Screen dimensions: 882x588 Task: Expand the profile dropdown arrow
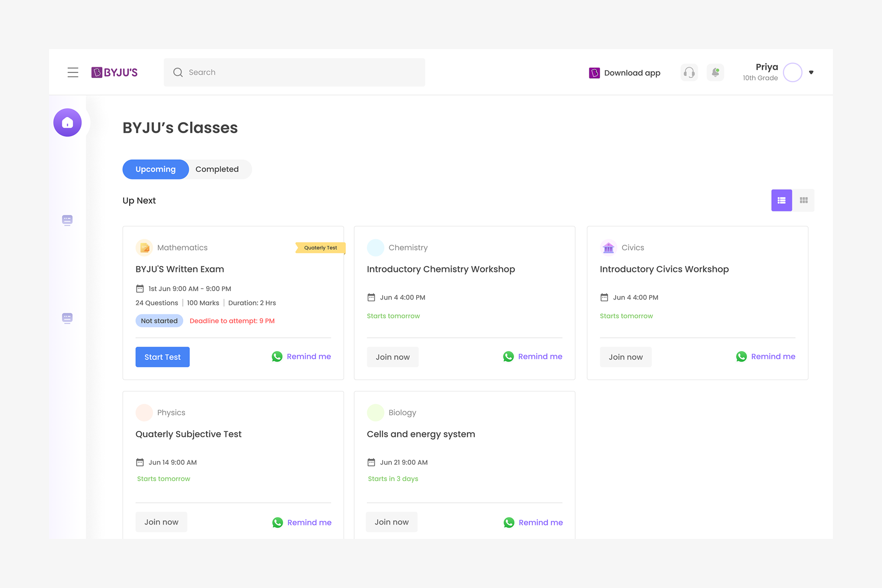click(811, 72)
